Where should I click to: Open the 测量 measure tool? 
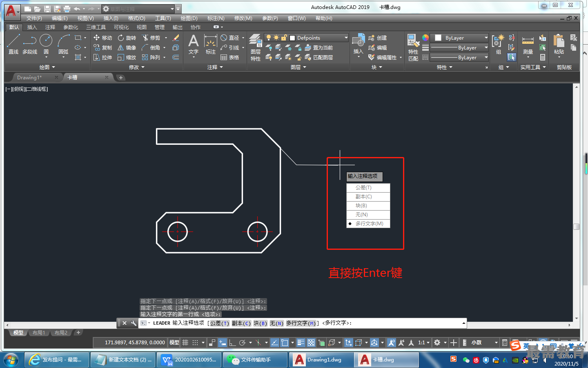[x=528, y=45]
